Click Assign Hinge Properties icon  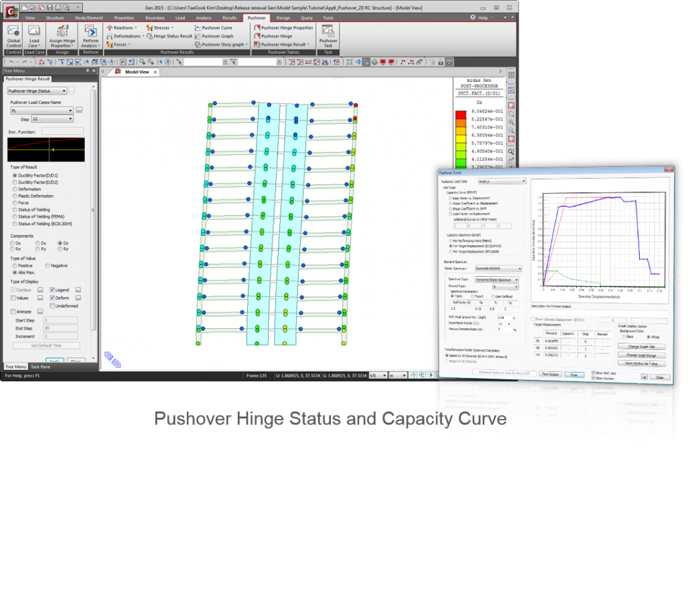point(62,36)
